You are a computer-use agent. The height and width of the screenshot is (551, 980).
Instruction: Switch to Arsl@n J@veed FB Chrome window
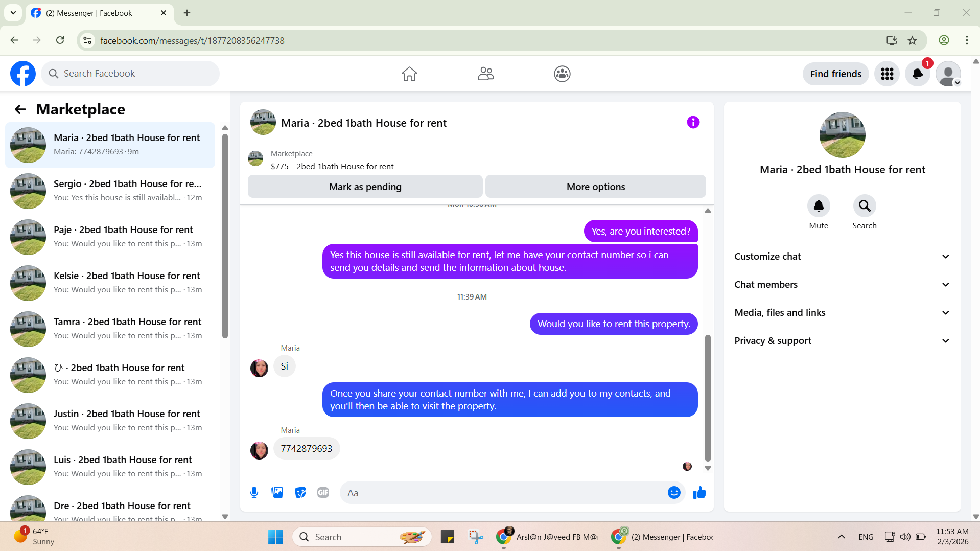(x=547, y=537)
